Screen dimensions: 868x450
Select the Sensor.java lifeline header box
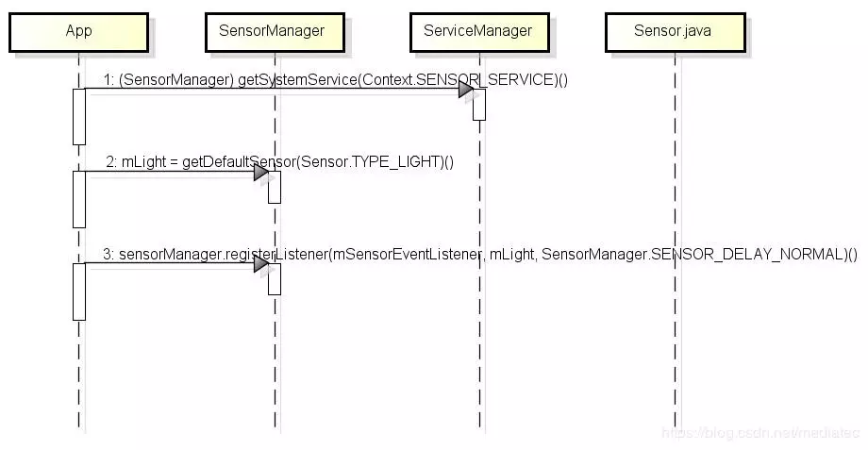673,31
